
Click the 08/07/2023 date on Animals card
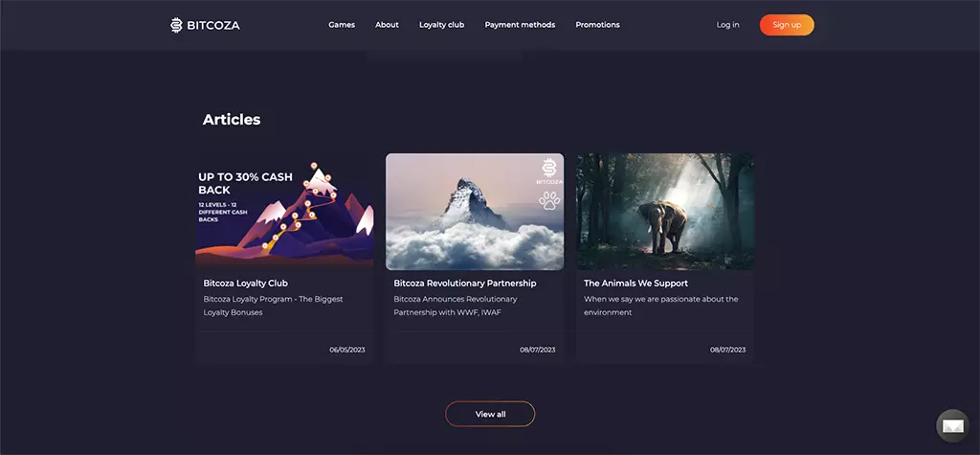tap(727, 350)
